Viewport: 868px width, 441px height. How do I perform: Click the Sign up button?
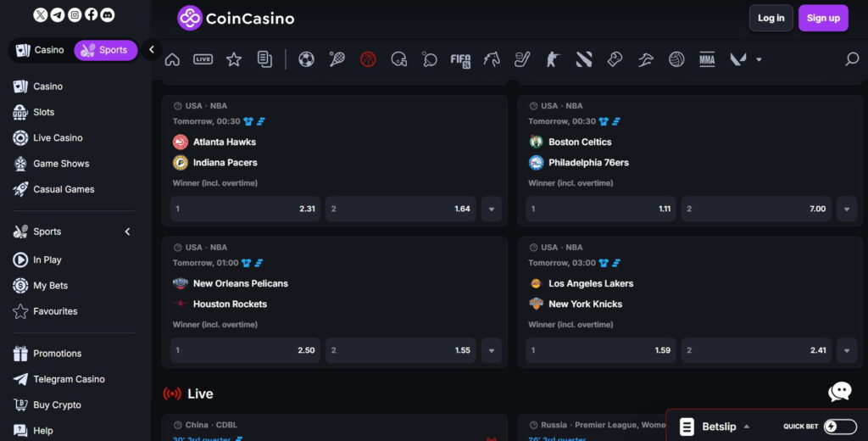tap(823, 18)
